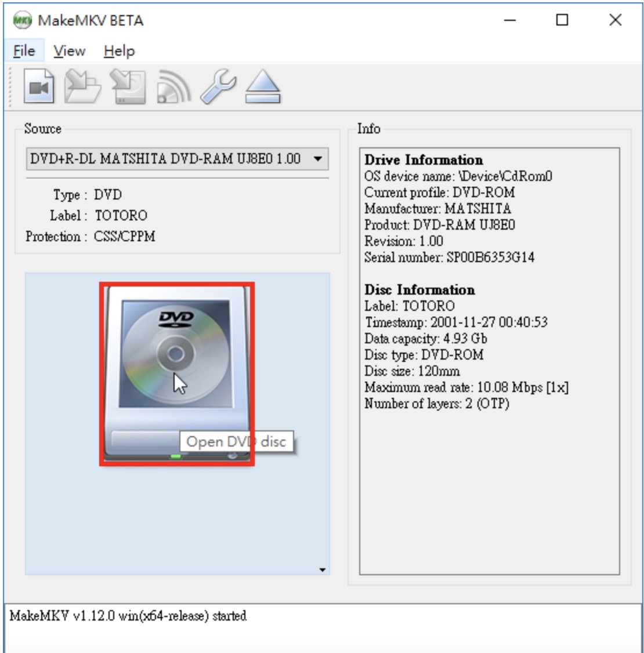Click the large DVD drive image button
The height and width of the screenshot is (653, 644).
[x=176, y=373]
